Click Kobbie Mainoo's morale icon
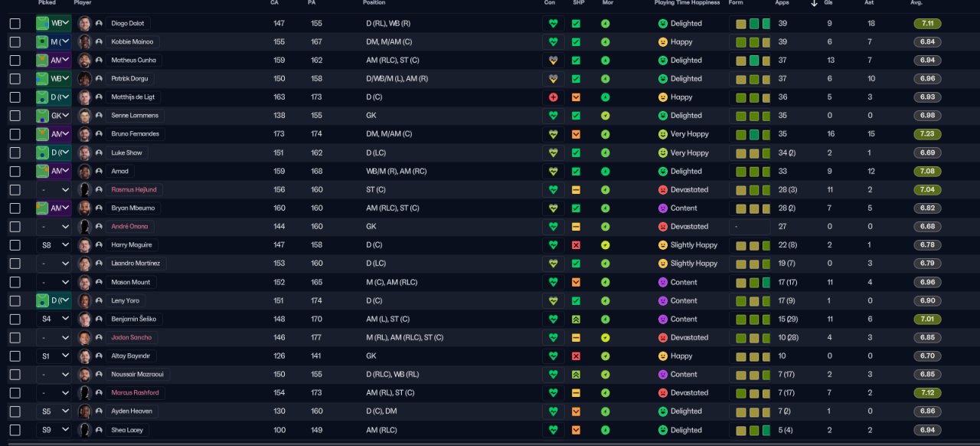Screen dimensions: 980x446 pyautogui.click(x=606, y=42)
